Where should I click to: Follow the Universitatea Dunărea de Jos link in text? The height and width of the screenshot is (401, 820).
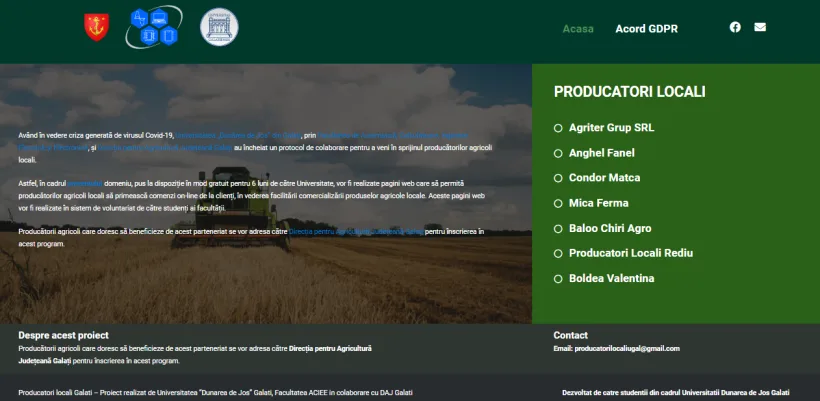[x=238, y=135]
